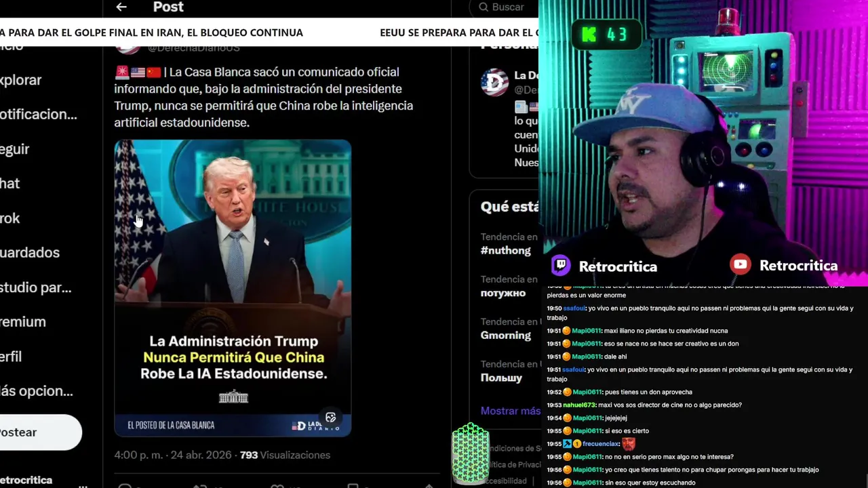Click the red emote in frecuenciax's message

(x=629, y=444)
